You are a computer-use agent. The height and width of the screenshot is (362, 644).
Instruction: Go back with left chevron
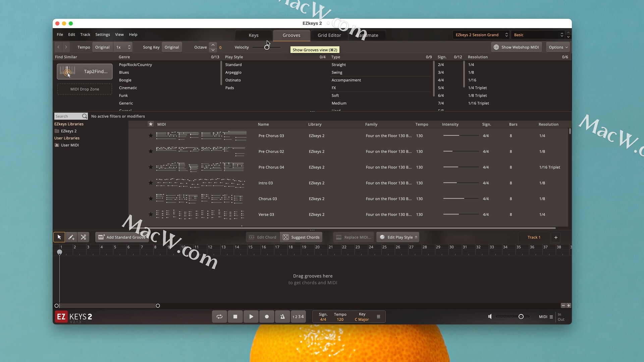coord(58,47)
